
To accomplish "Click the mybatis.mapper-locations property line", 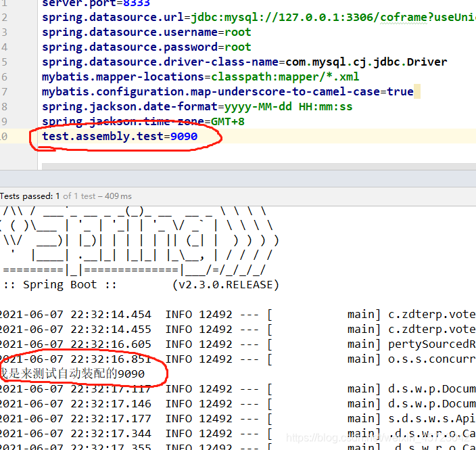I will [201, 77].
